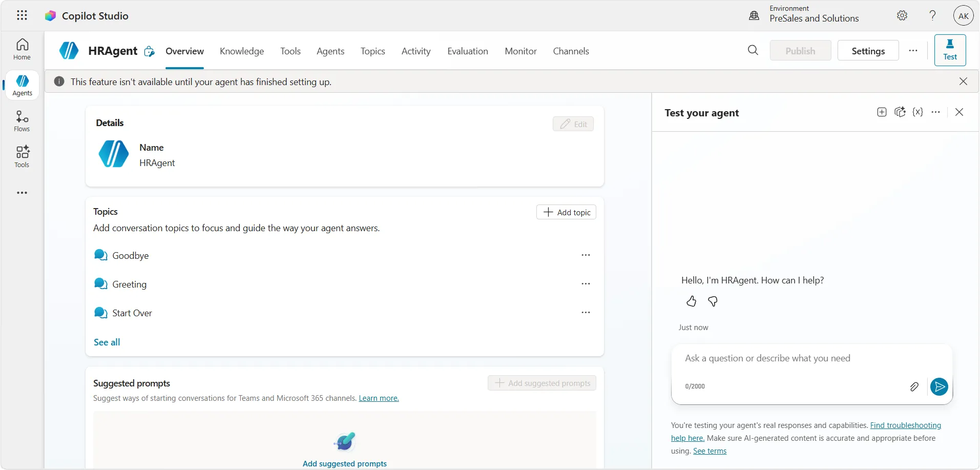Open the more options ellipsis next to Settings
Screen dimensions: 980x470
tap(913, 51)
